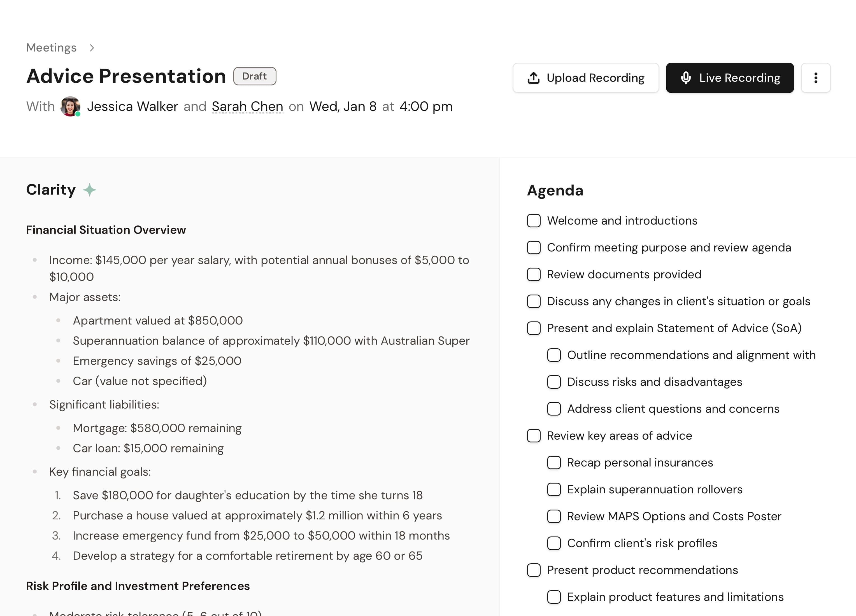This screenshot has width=856, height=616.
Task: Click the AI sparkle icon beside Clarity
Action: [x=89, y=190]
